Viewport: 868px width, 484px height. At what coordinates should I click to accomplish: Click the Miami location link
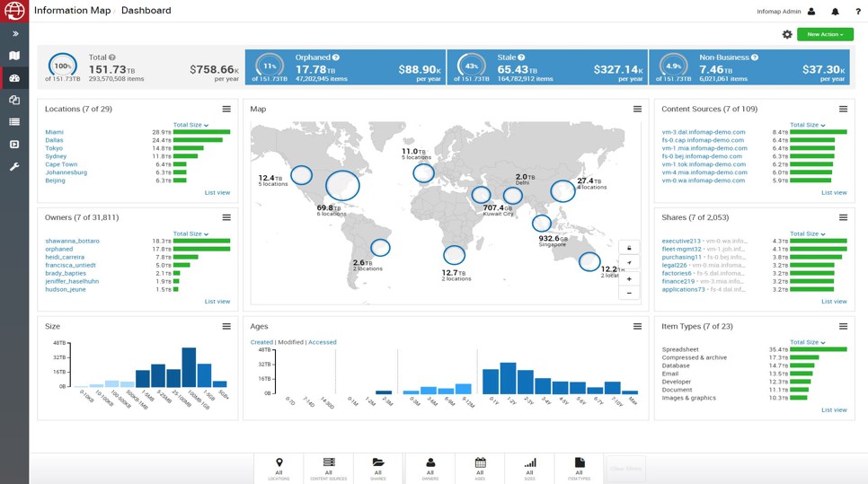click(x=55, y=132)
